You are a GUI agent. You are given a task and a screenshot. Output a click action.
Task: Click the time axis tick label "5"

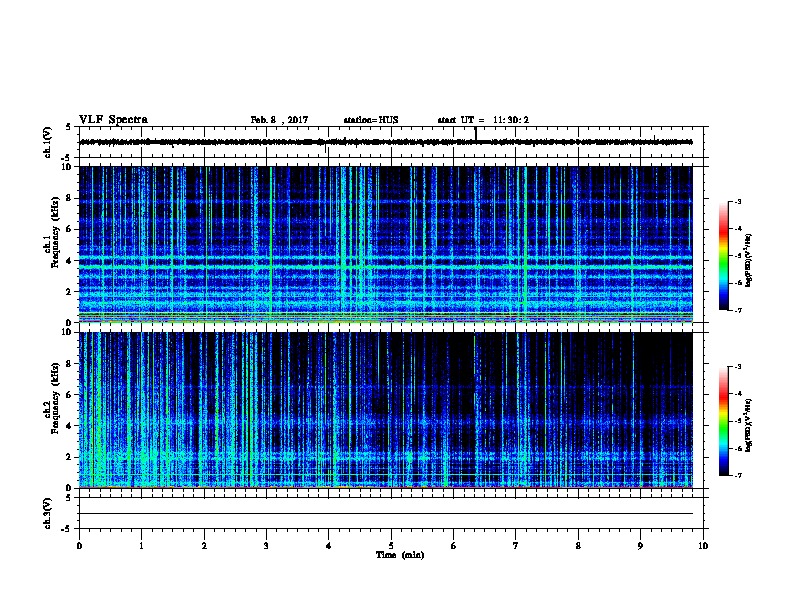point(391,546)
